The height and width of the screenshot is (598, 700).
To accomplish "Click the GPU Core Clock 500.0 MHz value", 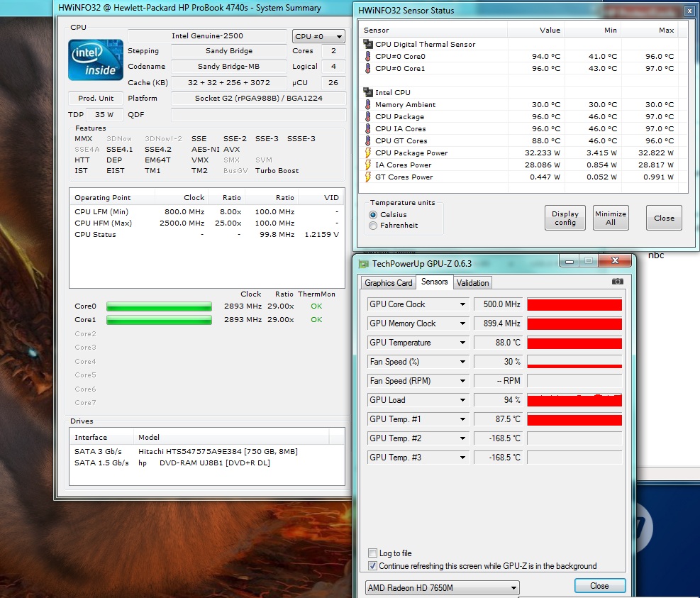I will (497, 304).
